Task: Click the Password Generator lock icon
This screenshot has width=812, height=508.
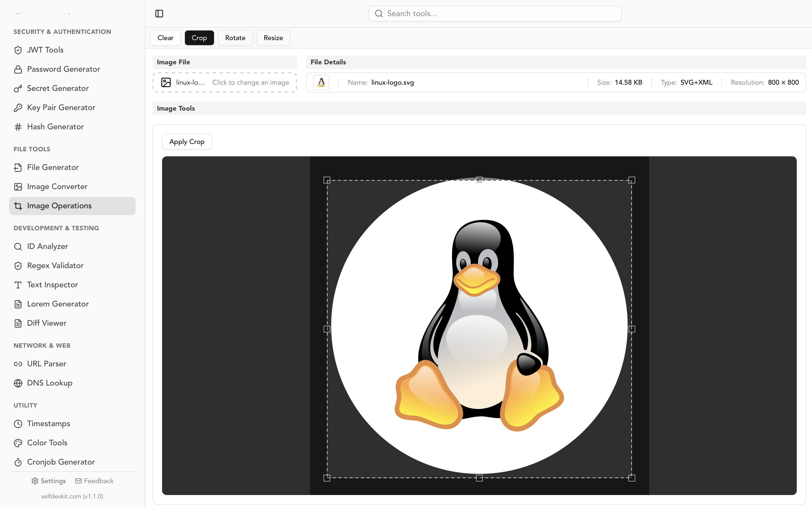Action: point(18,69)
